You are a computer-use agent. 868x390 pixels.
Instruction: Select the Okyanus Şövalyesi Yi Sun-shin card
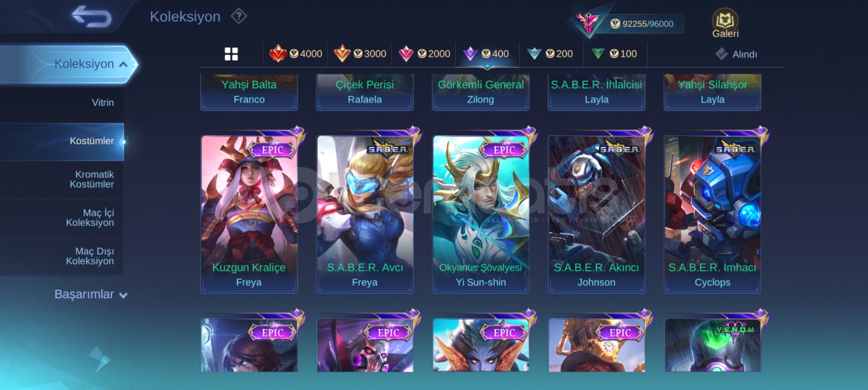tap(481, 214)
